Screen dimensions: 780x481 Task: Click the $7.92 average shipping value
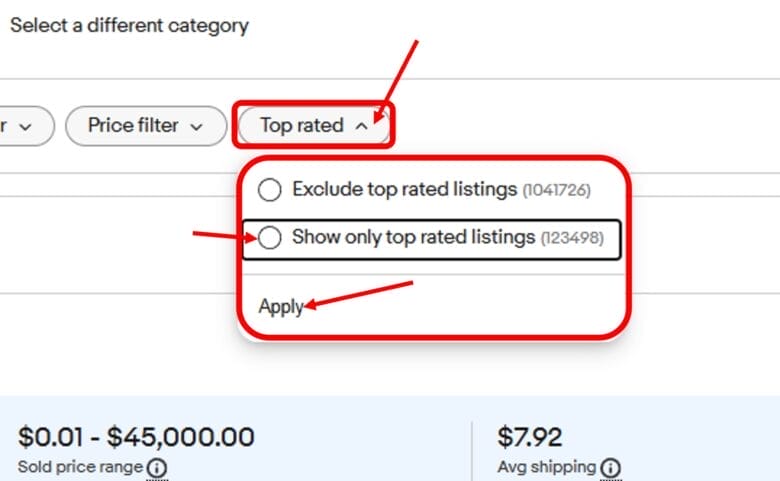coord(529,437)
